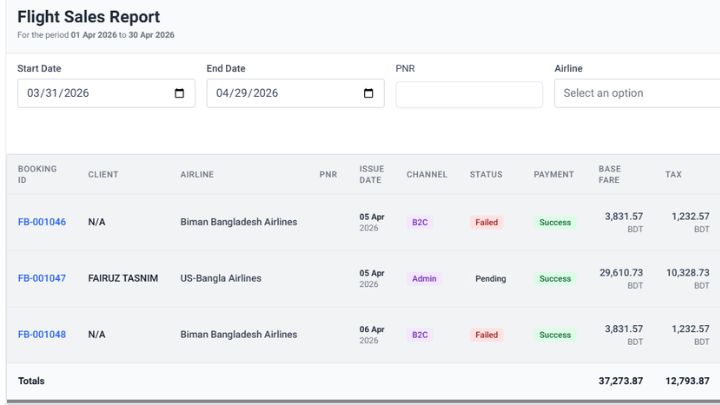This screenshot has height=405, width=720.
Task: Click the Failed status badge for FB-001046
Action: pos(486,223)
